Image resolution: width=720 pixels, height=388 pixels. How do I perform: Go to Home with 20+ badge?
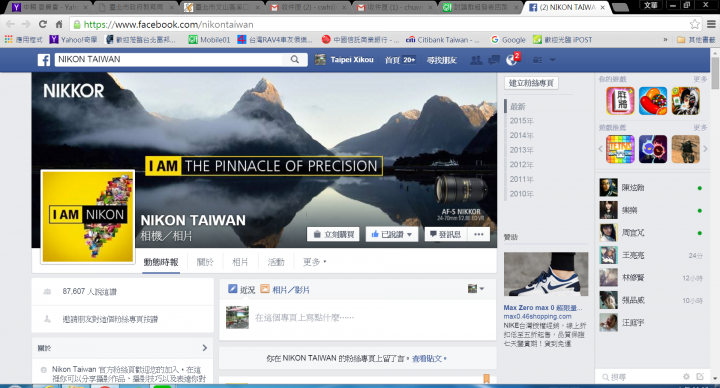tap(400, 60)
